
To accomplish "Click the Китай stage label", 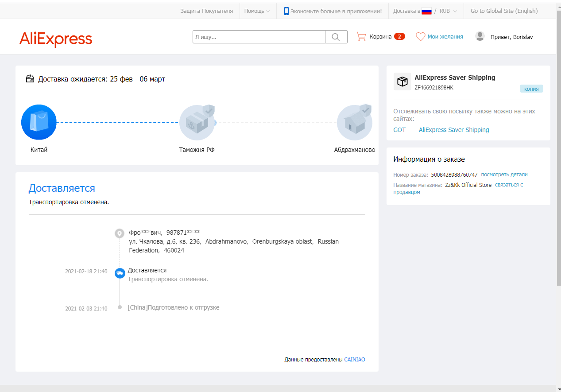I will coord(39,150).
